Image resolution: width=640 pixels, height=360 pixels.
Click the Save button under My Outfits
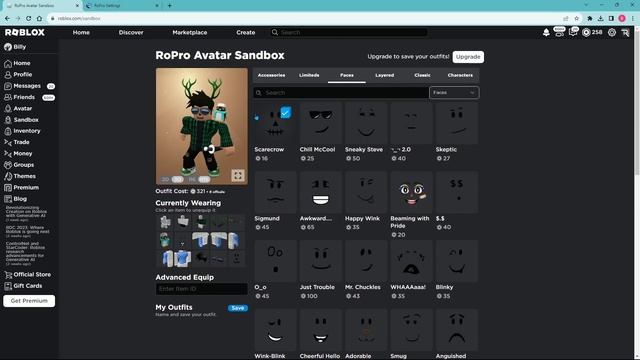point(238,308)
